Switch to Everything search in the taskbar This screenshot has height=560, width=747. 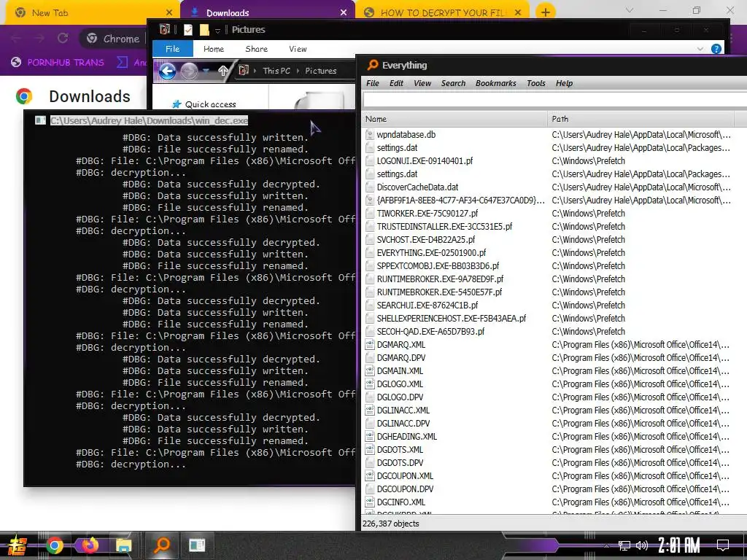tap(162, 545)
